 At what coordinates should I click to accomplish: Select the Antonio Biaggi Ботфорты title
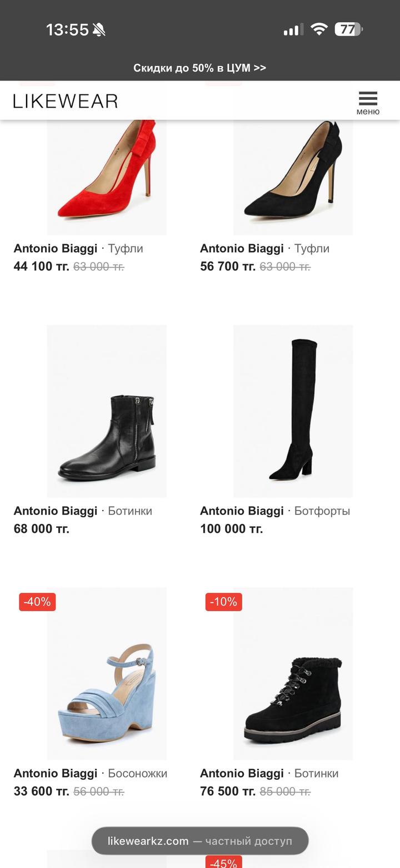coord(274,511)
